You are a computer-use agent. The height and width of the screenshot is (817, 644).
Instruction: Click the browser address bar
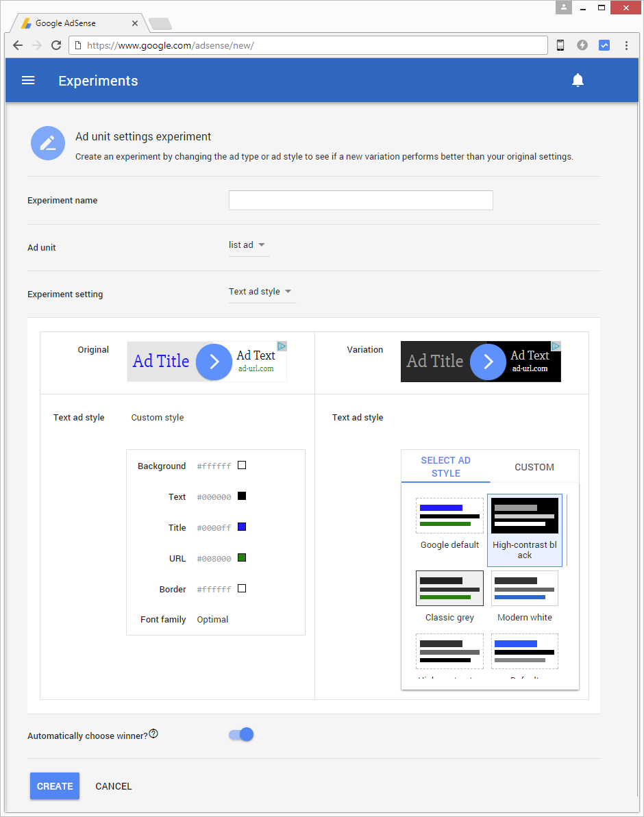[308, 45]
